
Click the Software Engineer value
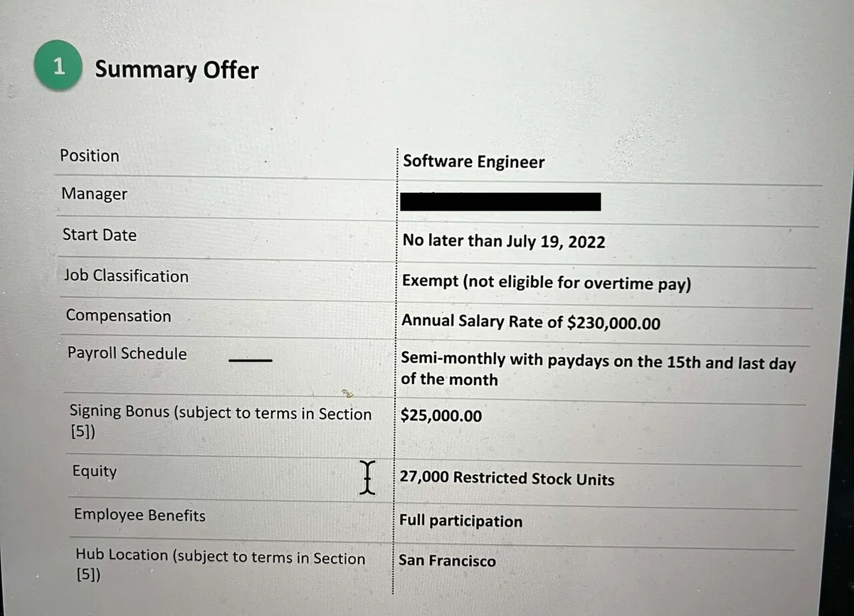pyautogui.click(x=473, y=161)
